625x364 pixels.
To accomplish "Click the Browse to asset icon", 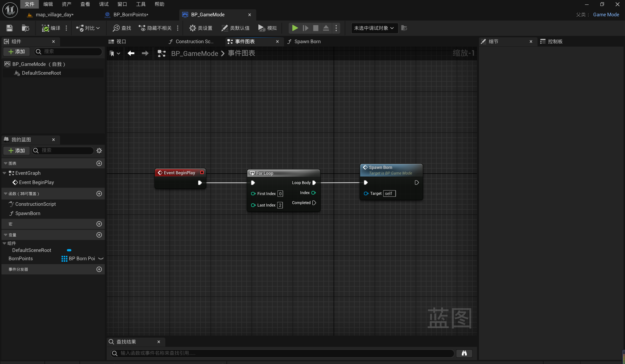I will [x=25, y=28].
